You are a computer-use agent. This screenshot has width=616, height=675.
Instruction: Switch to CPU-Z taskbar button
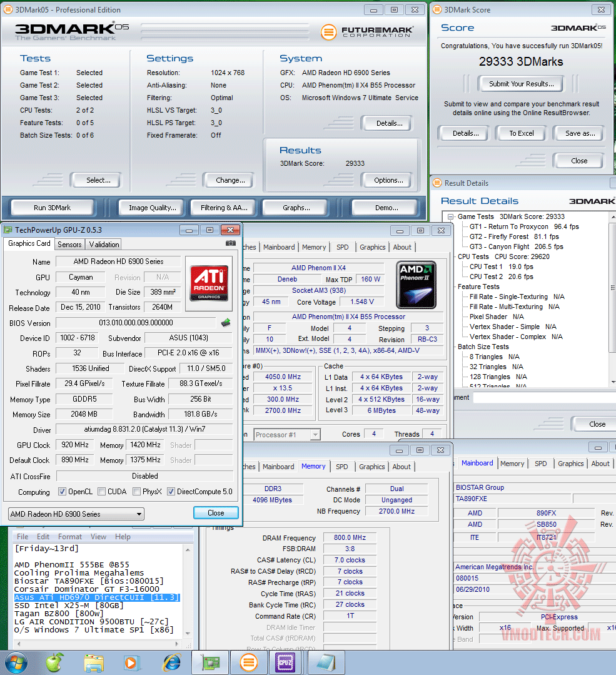[x=286, y=662]
